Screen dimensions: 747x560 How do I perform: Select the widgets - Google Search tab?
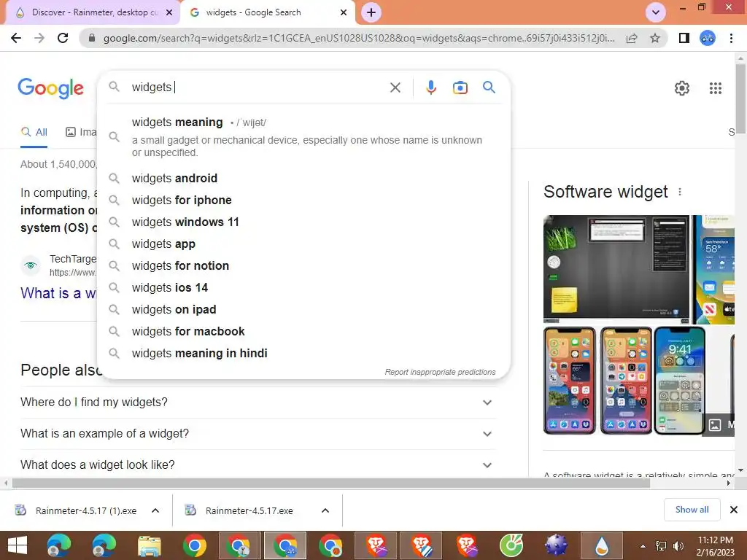pyautogui.click(x=268, y=12)
